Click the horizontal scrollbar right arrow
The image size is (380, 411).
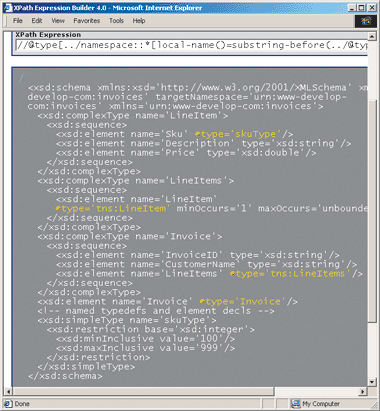tap(364, 391)
